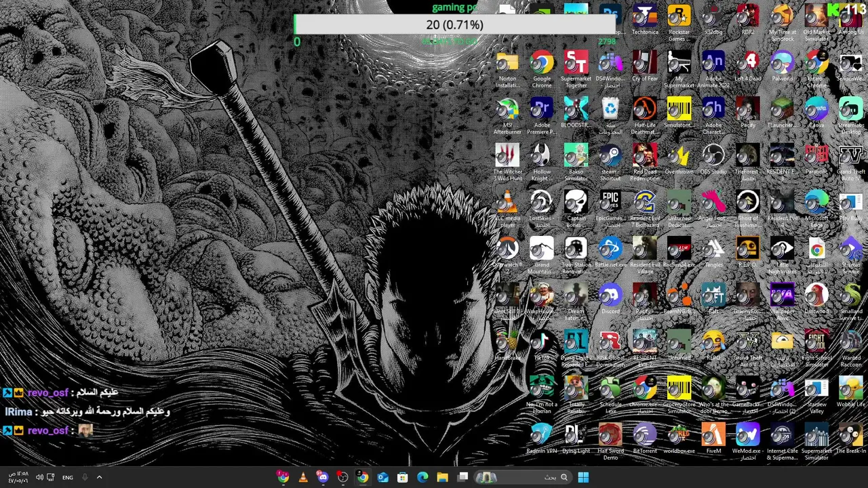Image resolution: width=868 pixels, height=488 pixels.
Task: Launch Rockstar Games Launcher icon
Action: [679, 23]
